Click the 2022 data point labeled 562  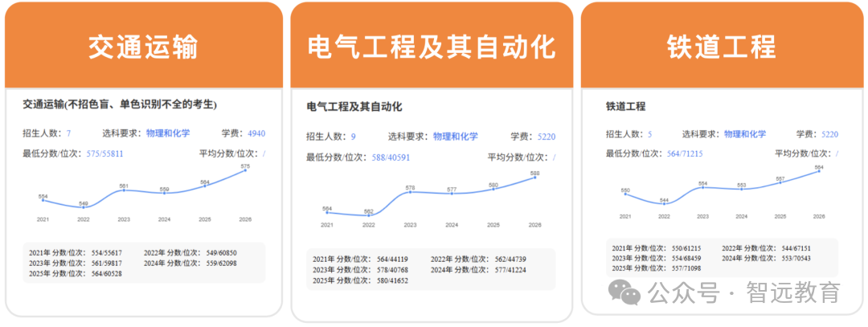[368, 215]
